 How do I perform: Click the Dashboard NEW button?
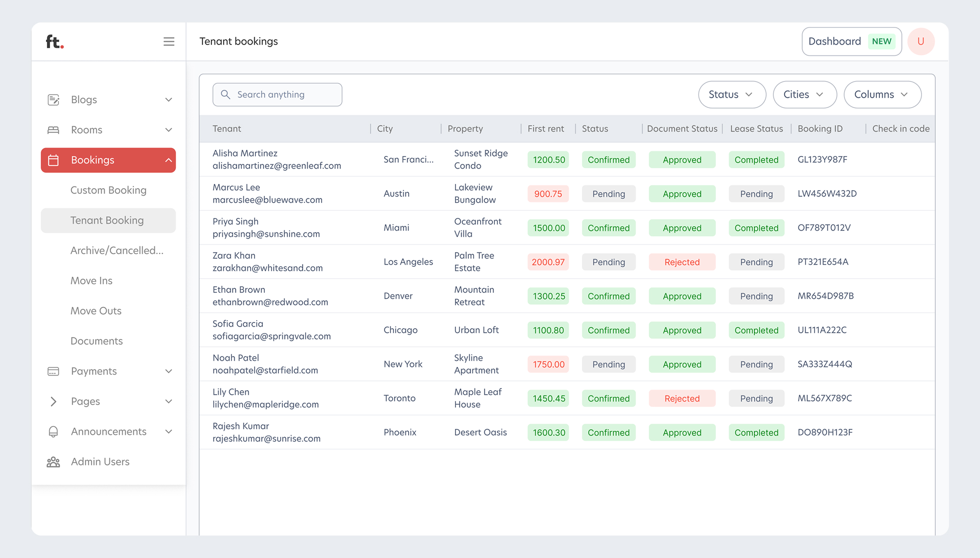(x=851, y=41)
